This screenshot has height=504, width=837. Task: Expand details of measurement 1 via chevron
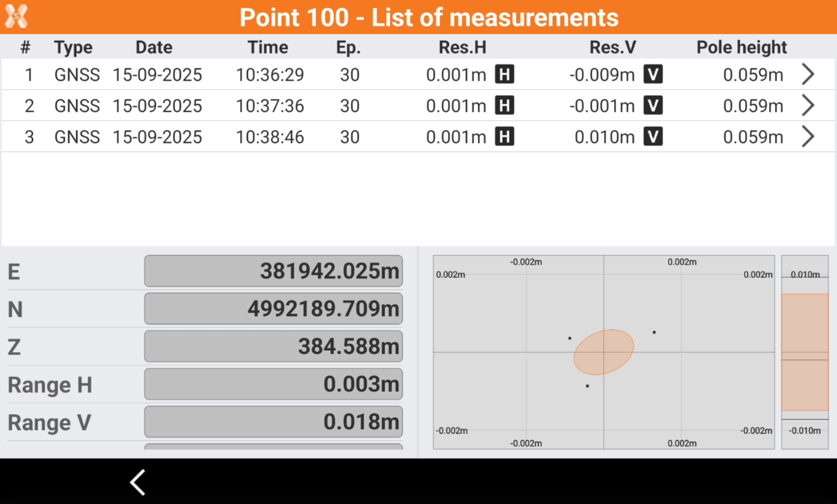(x=807, y=74)
